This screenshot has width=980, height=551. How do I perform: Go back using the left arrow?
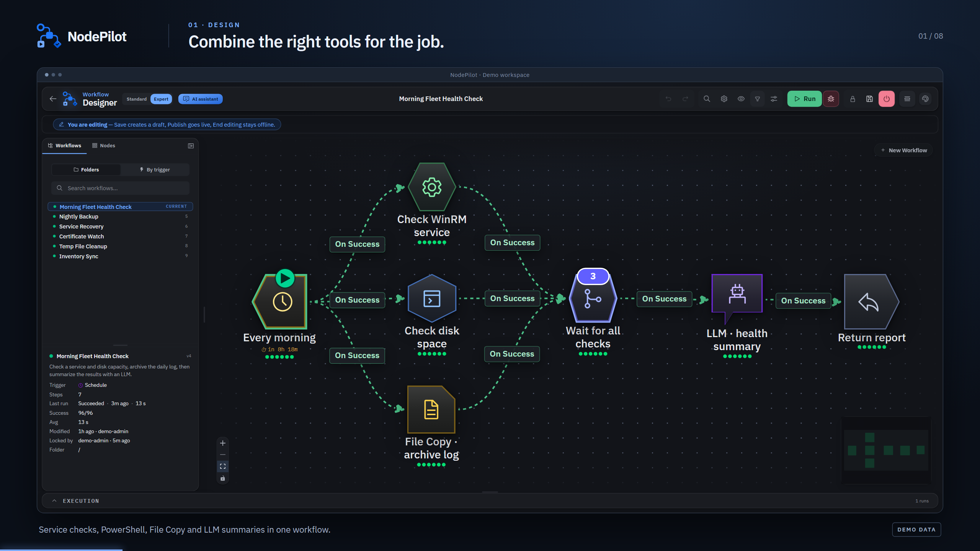(53, 99)
